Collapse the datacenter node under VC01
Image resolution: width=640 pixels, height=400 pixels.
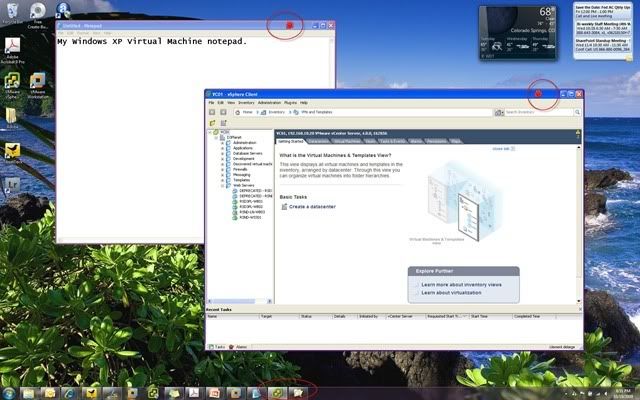pyautogui.click(x=216, y=138)
